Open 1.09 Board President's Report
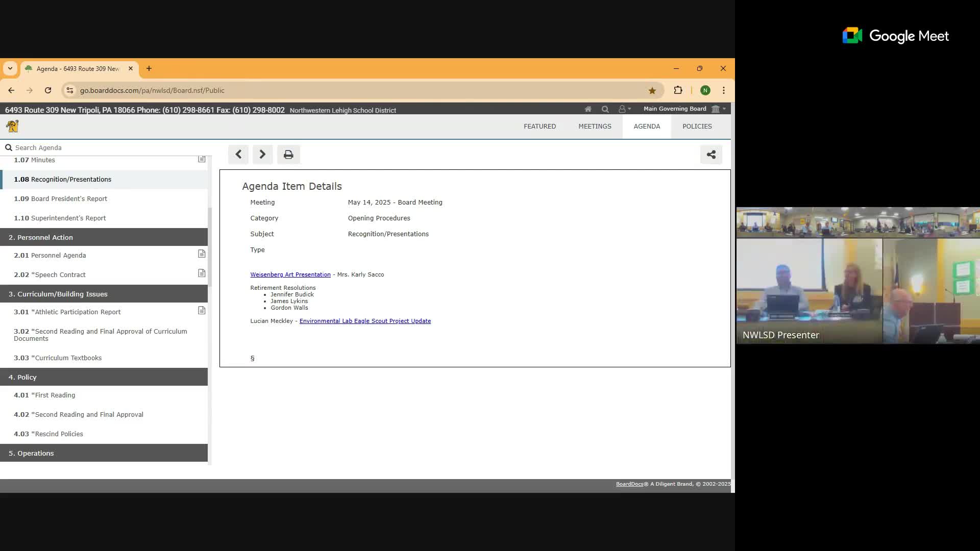The height and width of the screenshot is (551, 980). click(104, 198)
